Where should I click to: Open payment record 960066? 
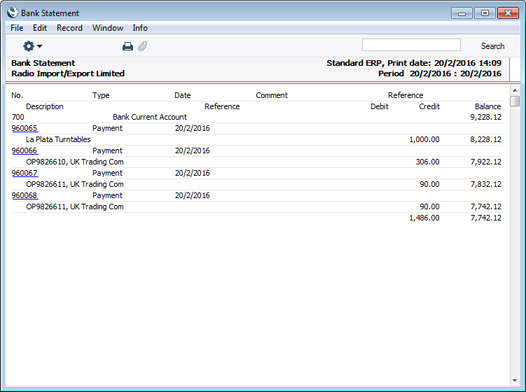24,151
